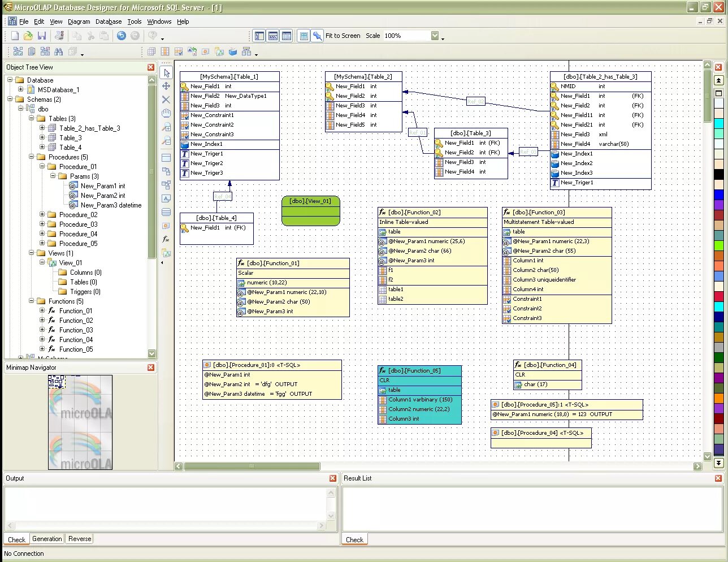The width and height of the screenshot is (728, 562).
Task: Open the Scale 100% dropdown
Action: [x=435, y=36]
